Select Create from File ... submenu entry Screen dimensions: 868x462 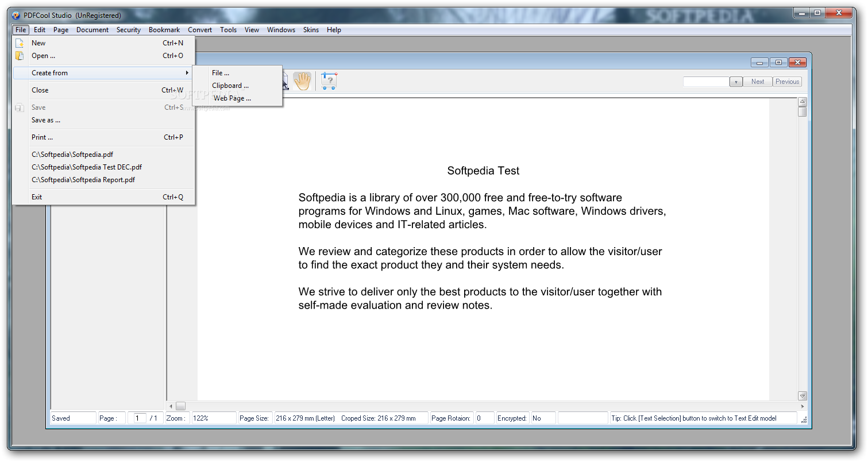click(x=237, y=73)
